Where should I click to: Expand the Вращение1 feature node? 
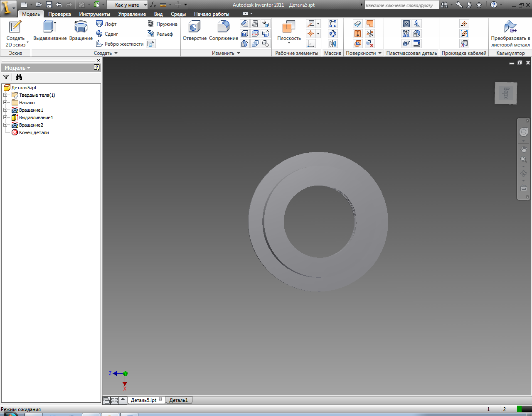(x=5, y=110)
